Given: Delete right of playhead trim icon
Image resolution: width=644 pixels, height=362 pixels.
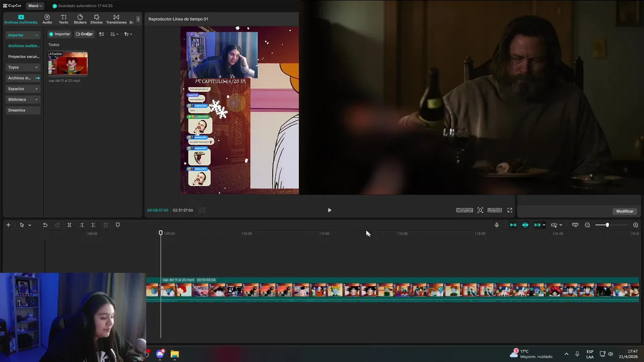Looking at the screenshot, I should pyautogui.click(x=94, y=225).
